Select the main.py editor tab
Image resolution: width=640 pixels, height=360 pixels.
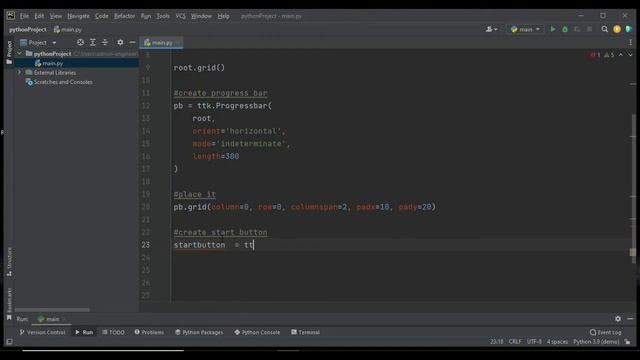tap(161, 42)
